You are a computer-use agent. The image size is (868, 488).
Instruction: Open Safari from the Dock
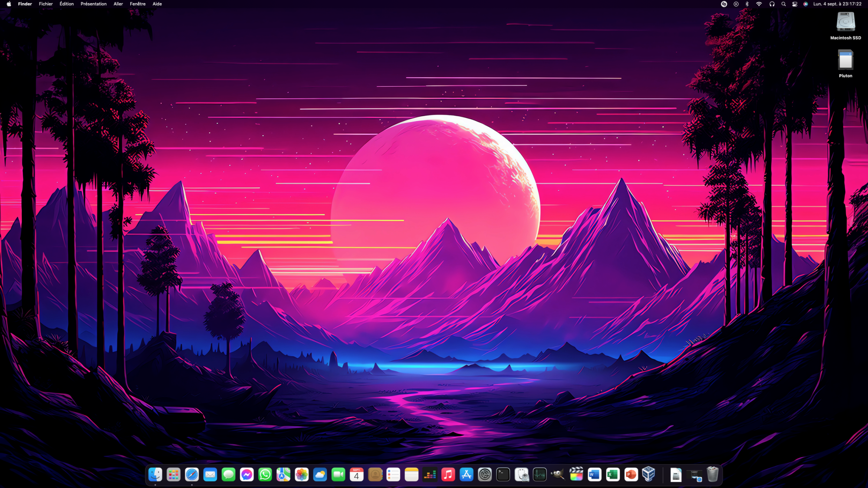coord(192,475)
